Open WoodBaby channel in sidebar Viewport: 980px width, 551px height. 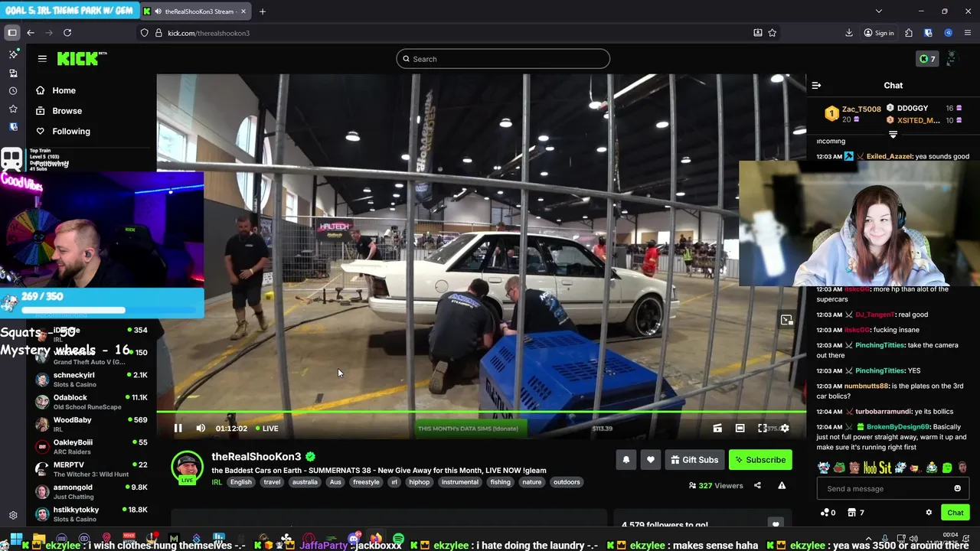pos(90,424)
